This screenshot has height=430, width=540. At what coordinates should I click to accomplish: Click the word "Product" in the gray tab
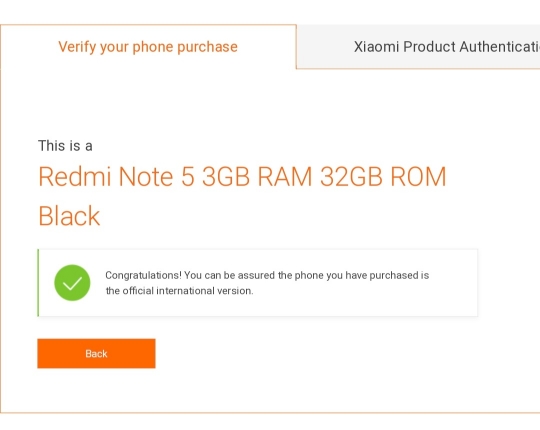click(429, 47)
